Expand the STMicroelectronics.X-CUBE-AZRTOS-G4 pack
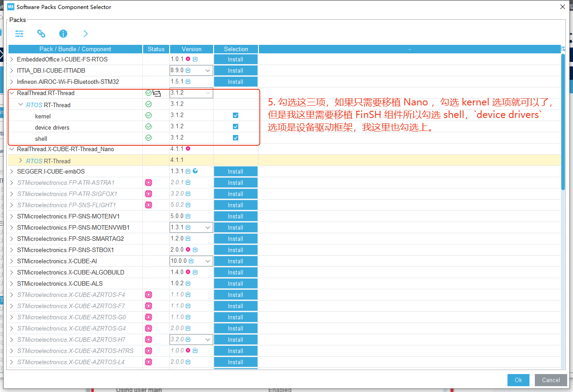573x392 pixels. click(x=12, y=328)
